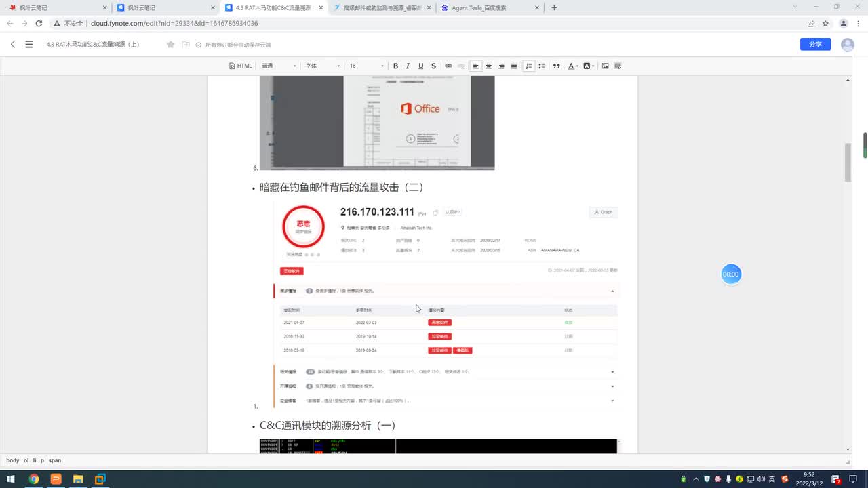Click the folder icon beside the title
868x488 pixels.
[185, 45]
